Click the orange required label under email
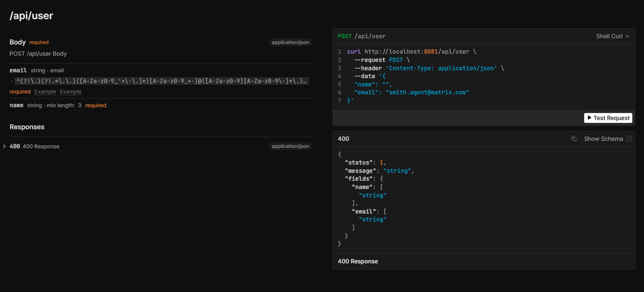644x292 pixels. pyautogui.click(x=20, y=91)
